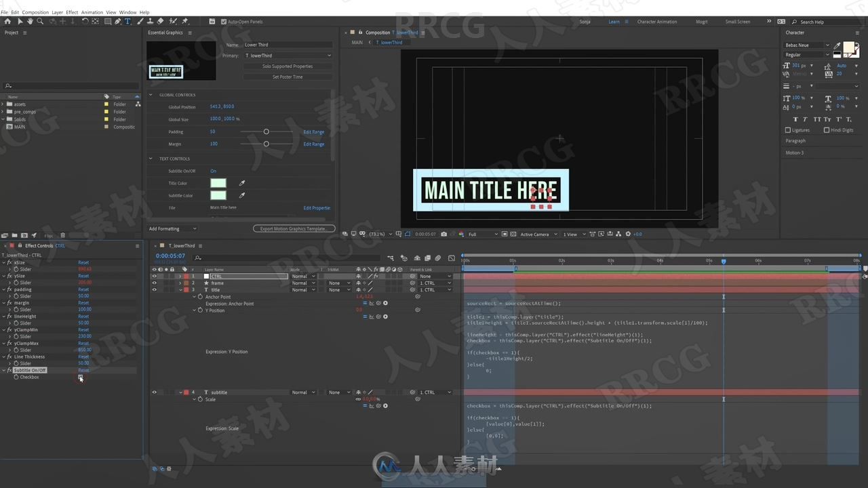Viewport: 868px width, 488px height.
Task: Select the Pen tool
Action: (x=117, y=21)
